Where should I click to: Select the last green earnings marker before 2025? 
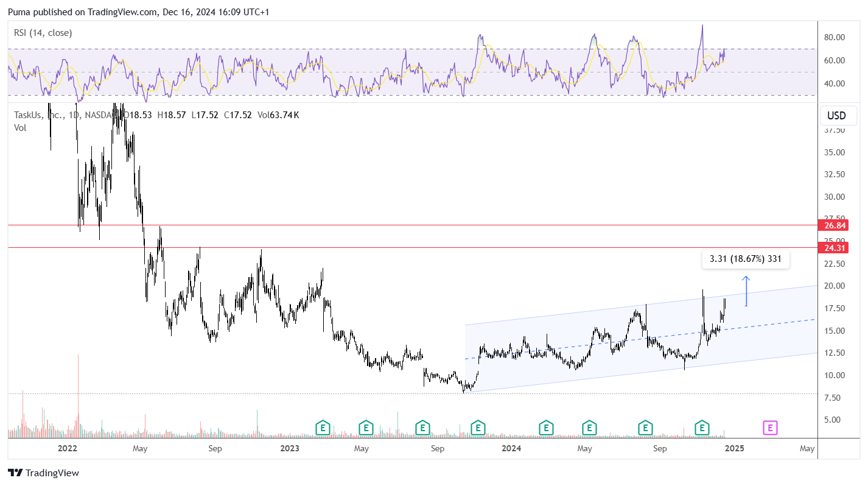[702, 428]
